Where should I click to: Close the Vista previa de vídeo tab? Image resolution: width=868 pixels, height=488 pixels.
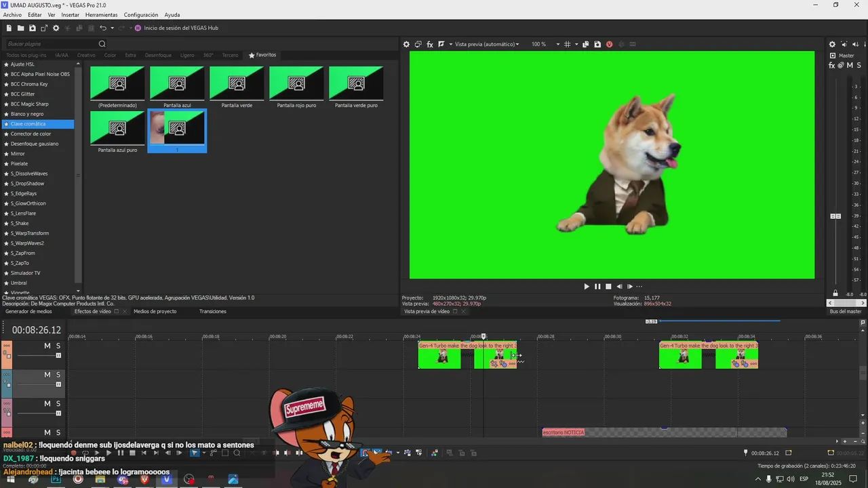pyautogui.click(x=464, y=311)
